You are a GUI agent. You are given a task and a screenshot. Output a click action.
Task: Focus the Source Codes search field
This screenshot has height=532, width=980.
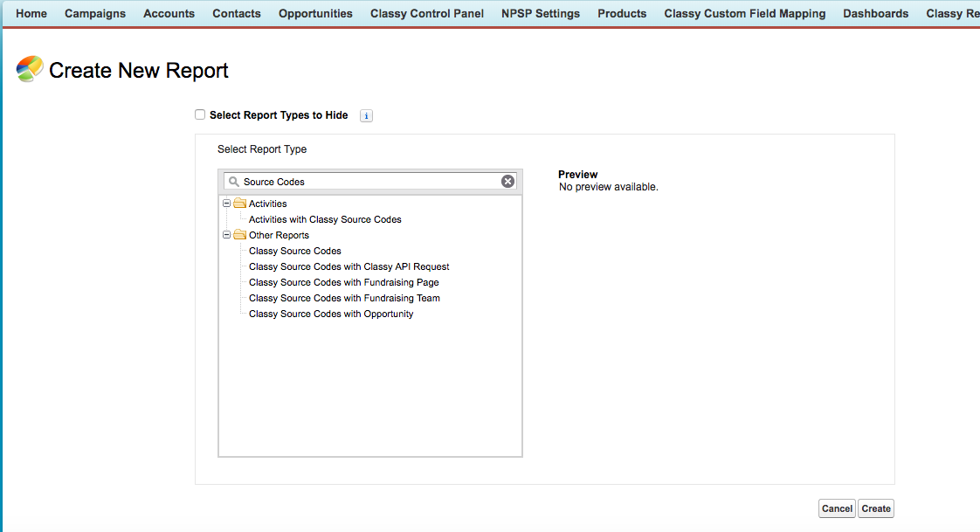pos(370,182)
